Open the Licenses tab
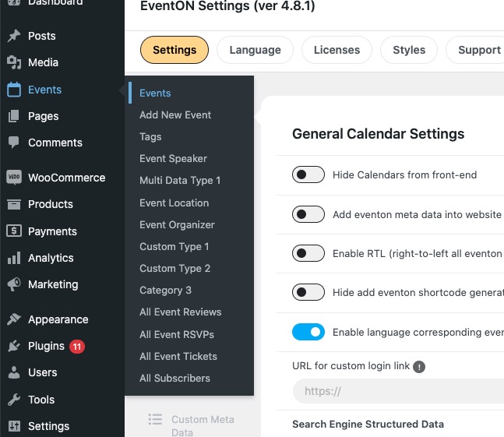 click(337, 50)
